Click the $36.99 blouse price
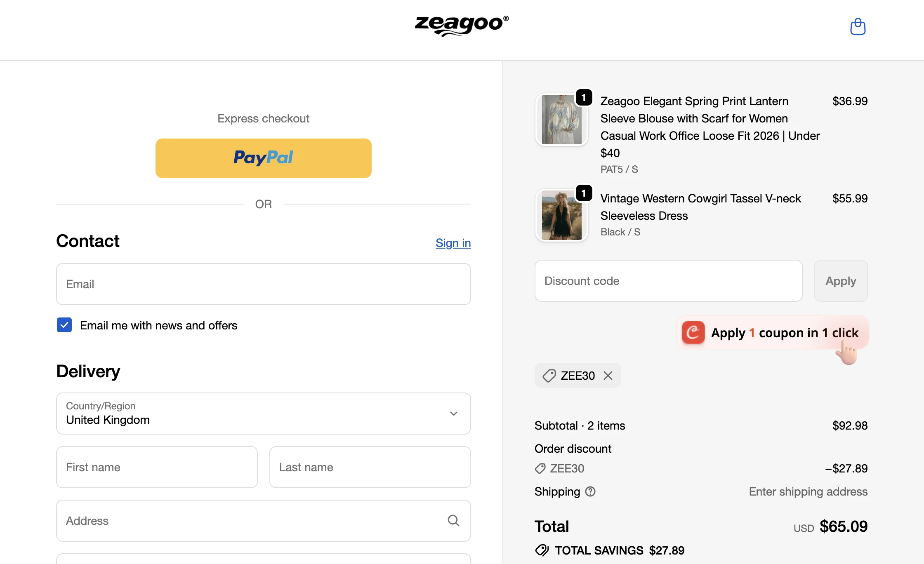 click(x=850, y=101)
